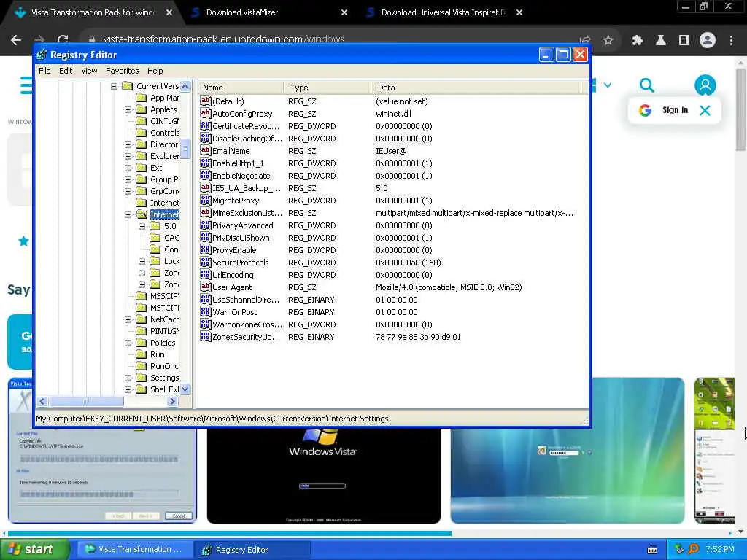Click tree pane scroll-up arrow
Screen dimensions: 747x560
pos(185,86)
